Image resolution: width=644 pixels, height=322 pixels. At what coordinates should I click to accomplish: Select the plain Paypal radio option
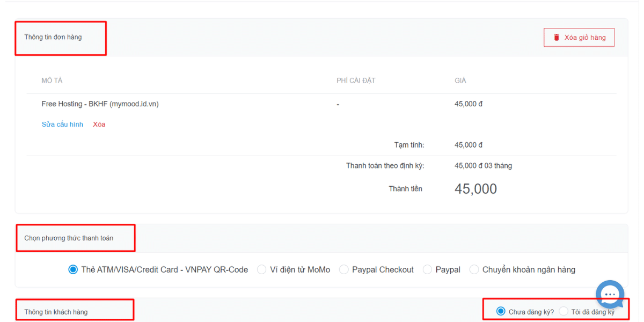(x=428, y=269)
